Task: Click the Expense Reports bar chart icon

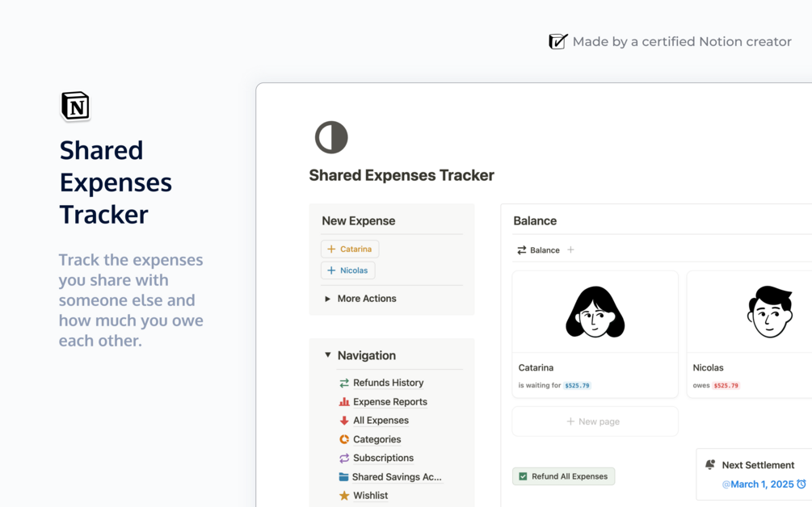Action: pos(344,401)
